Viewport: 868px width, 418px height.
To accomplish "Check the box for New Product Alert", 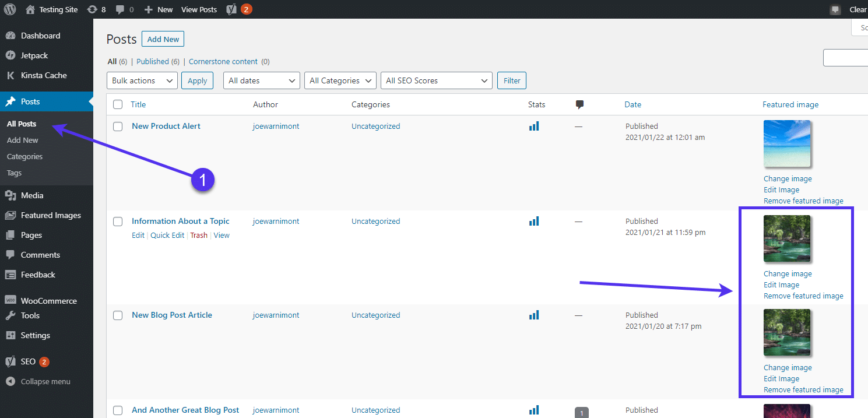I will [118, 127].
